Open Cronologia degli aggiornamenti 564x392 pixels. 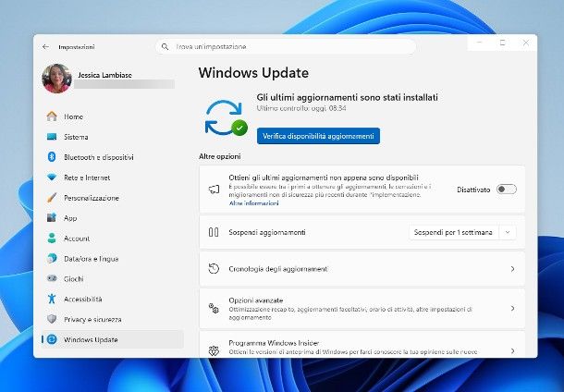[x=362, y=269]
